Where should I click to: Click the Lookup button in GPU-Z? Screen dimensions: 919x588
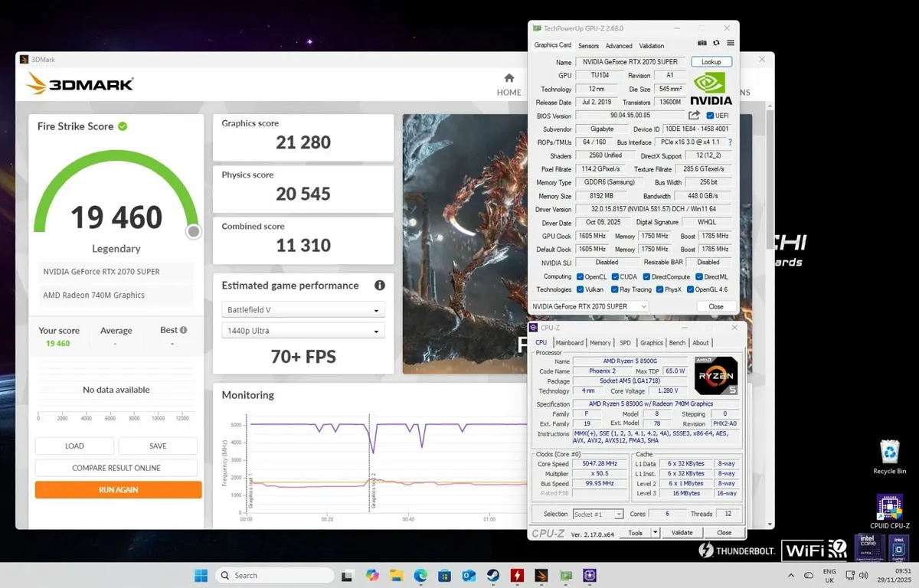click(x=711, y=61)
